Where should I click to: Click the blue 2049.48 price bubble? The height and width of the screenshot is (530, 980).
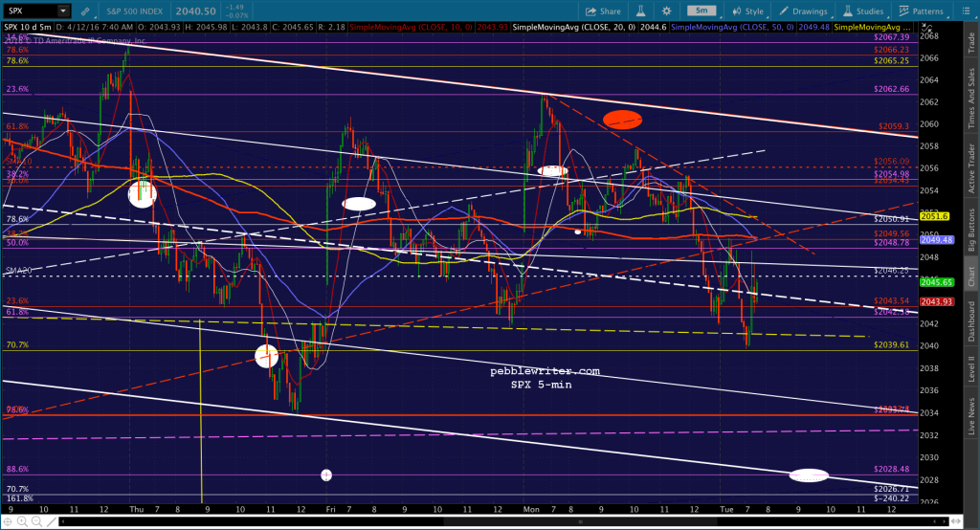click(937, 240)
